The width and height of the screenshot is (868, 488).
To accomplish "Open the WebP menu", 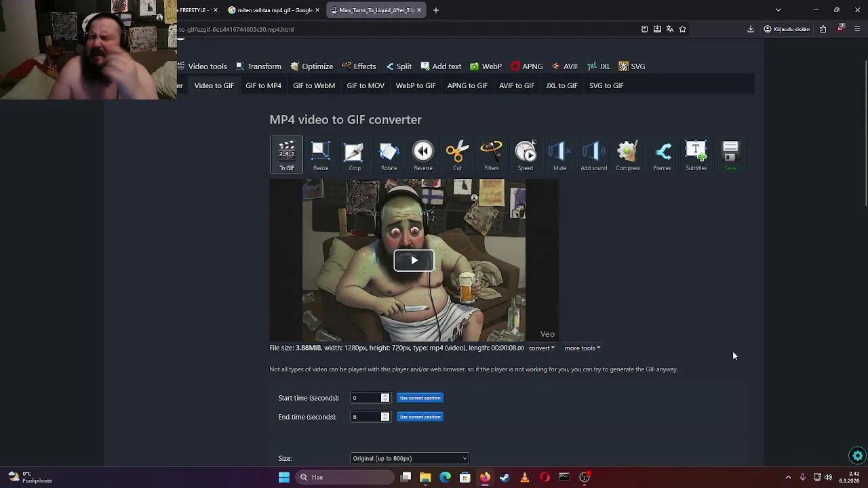I will click(486, 66).
